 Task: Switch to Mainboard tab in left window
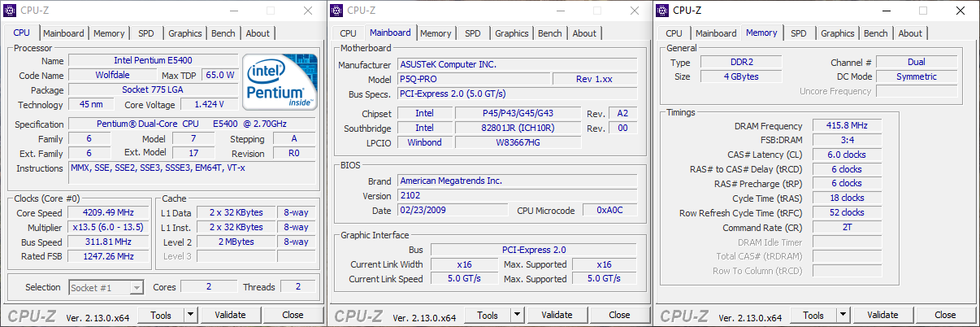63,33
